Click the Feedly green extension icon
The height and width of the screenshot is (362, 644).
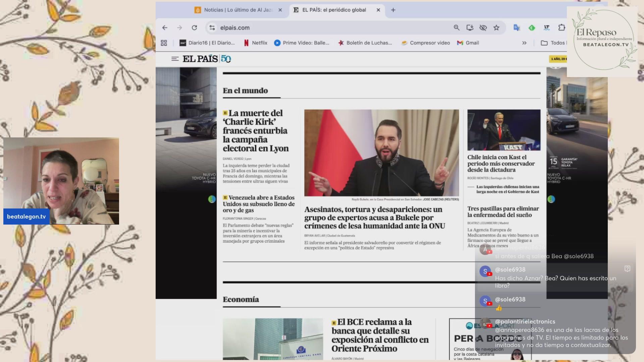532,28
